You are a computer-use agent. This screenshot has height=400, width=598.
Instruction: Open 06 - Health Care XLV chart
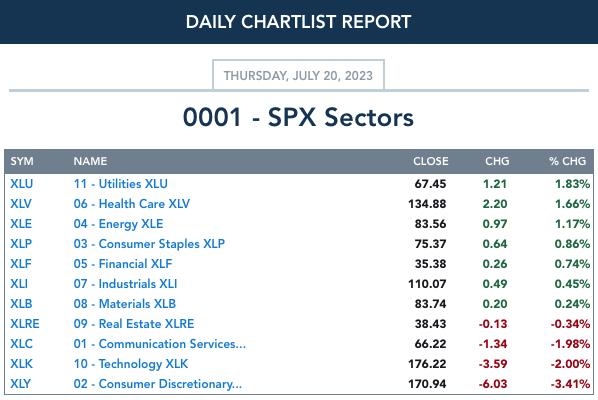pyautogui.click(x=132, y=204)
